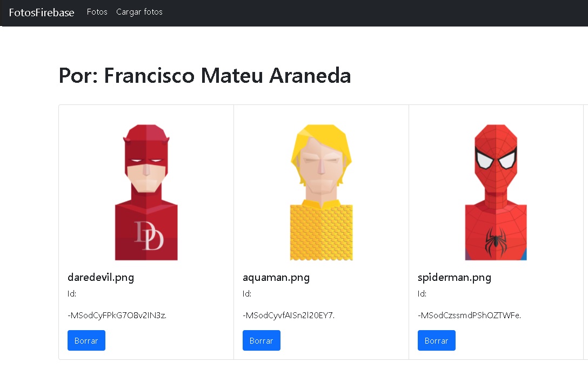Click the daredevil.png card title

[x=101, y=278]
